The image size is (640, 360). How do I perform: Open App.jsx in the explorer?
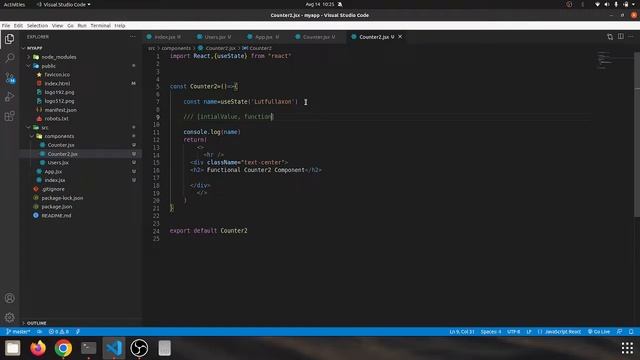[53, 171]
